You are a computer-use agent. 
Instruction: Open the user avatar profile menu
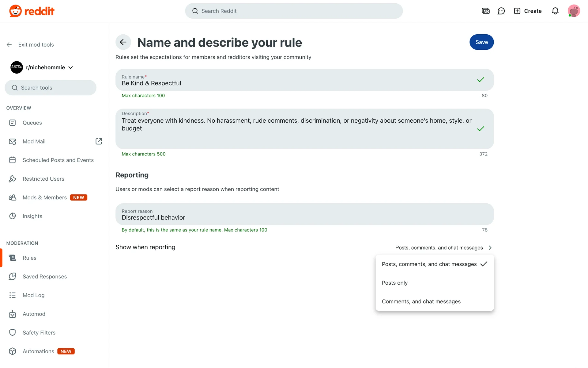tap(574, 11)
